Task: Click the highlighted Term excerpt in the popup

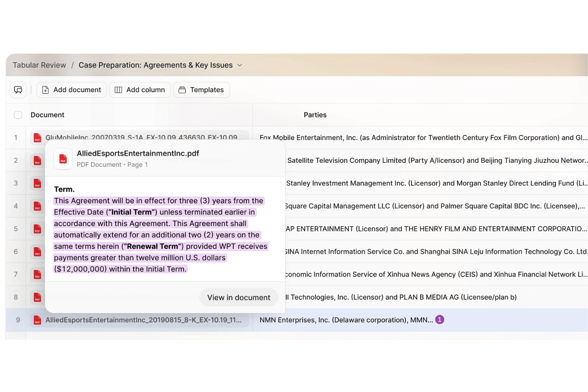Action: (x=161, y=235)
